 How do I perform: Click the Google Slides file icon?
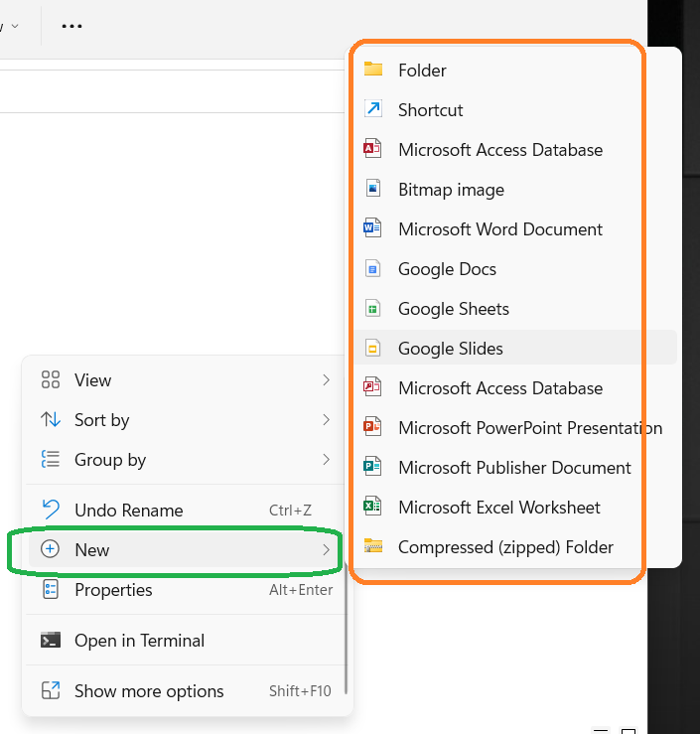click(x=373, y=348)
